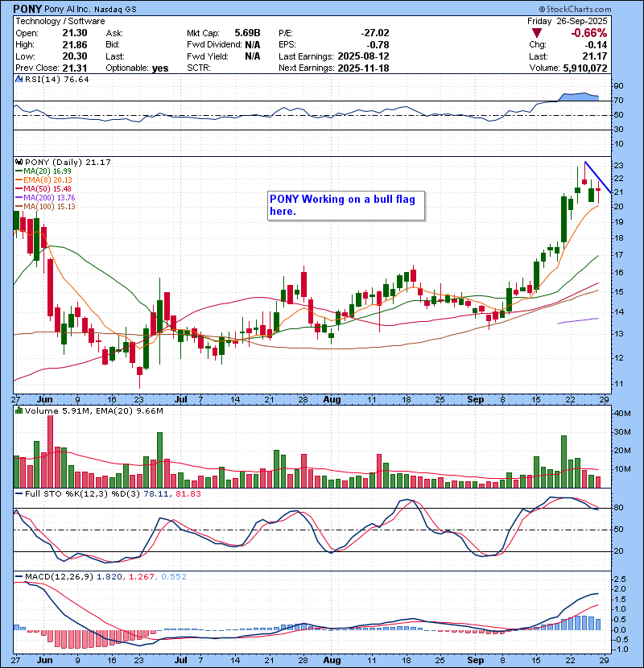Click the Prev Close value 21.31
Viewport: 644px width, 668px height.
(x=75, y=68)
